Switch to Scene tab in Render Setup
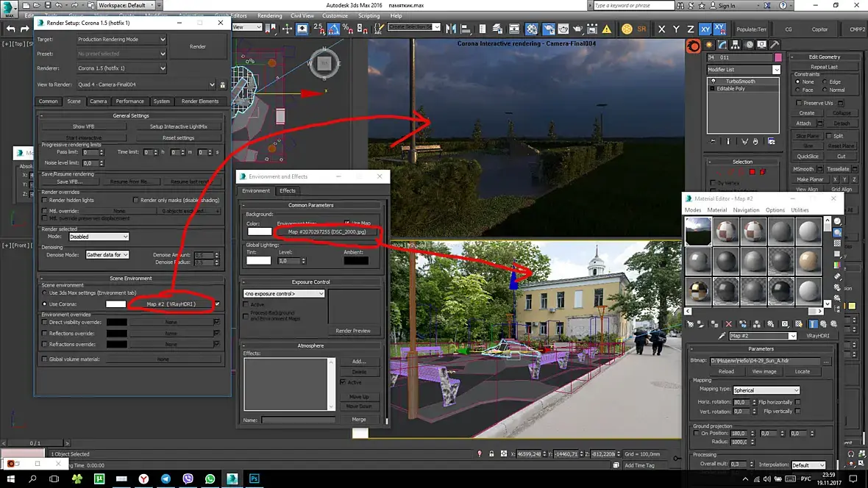868x488 pixels. (74, 101)
